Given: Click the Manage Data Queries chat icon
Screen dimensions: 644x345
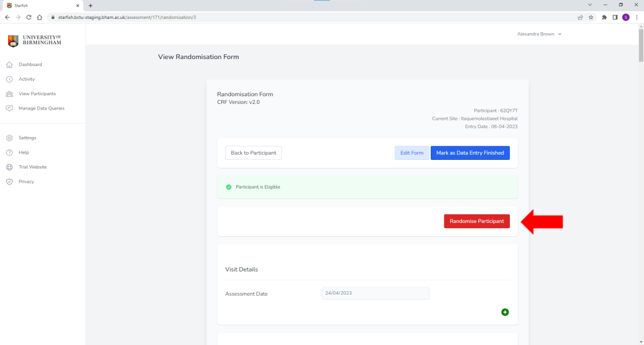Looking at the screenshot, I should pyautogui.click(x=9, y=108).
